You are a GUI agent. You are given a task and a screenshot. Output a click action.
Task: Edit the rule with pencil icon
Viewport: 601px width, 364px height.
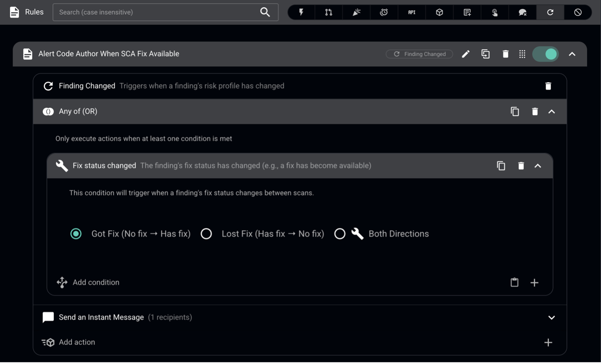coord(466,54)
